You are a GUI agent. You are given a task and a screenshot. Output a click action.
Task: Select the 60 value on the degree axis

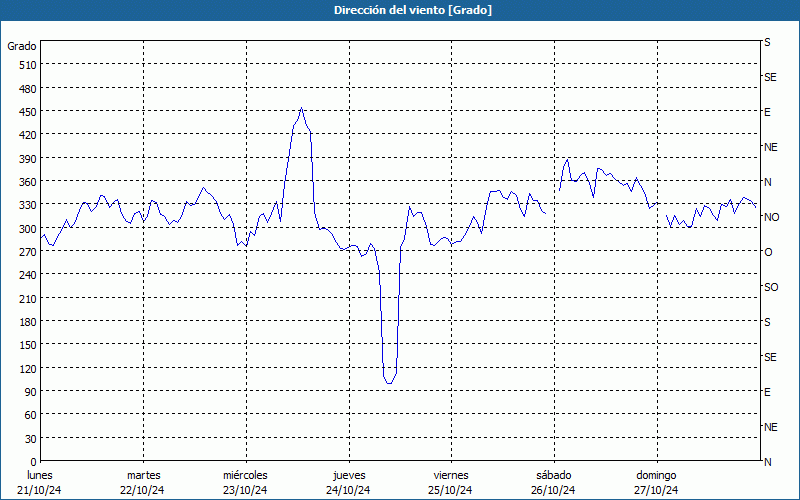(x=31, y=415)
